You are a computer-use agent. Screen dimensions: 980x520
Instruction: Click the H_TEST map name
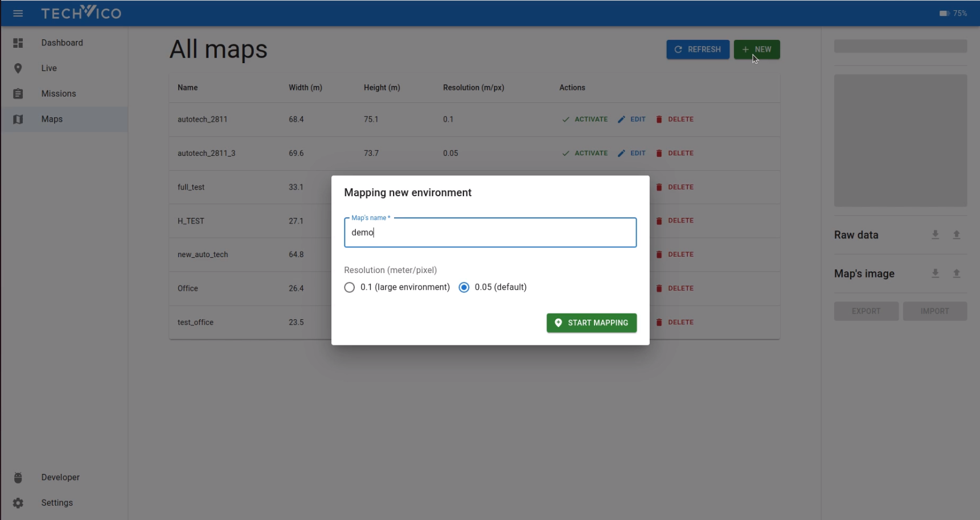[191, 221]
